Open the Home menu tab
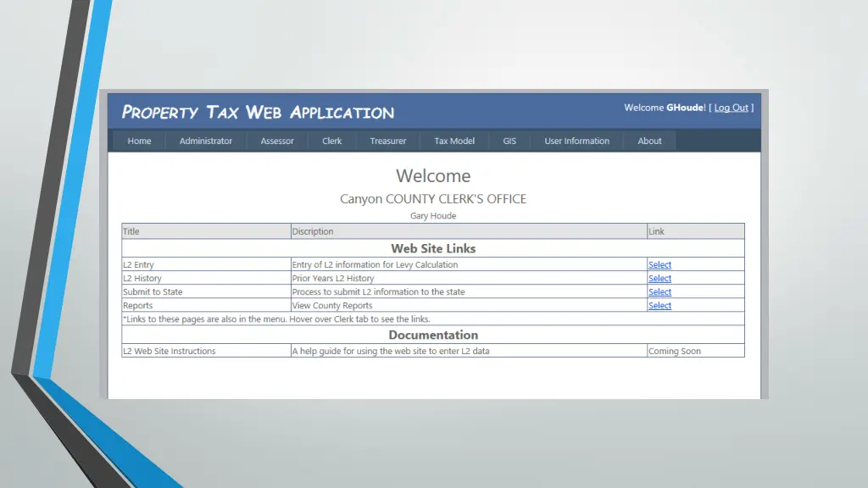 tap(139, 141)
